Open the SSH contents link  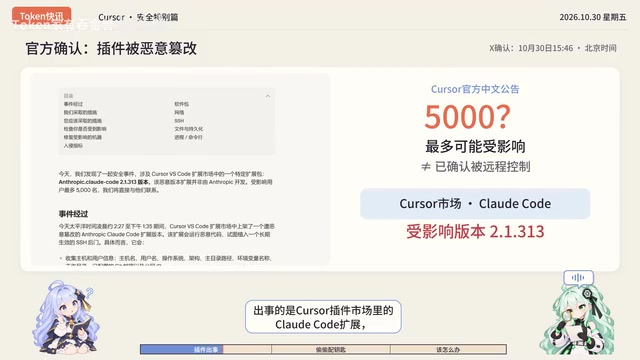(179, 121)
